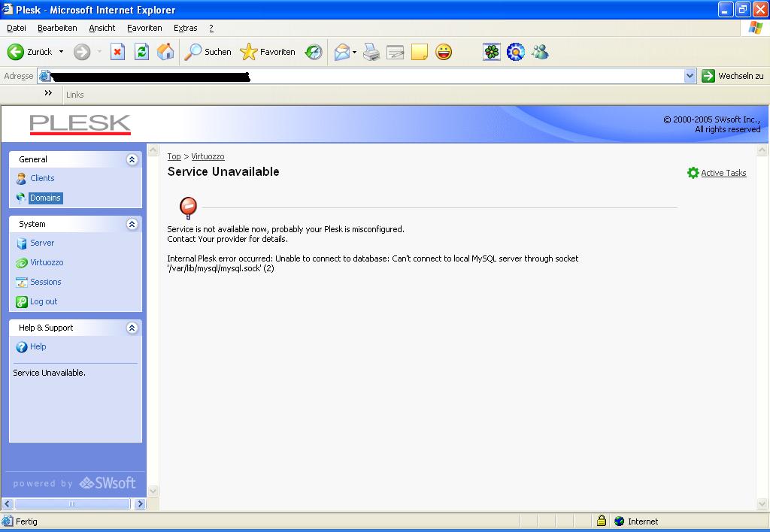Open the Favoriten menu in menu bar

click(x=144, y=28)
